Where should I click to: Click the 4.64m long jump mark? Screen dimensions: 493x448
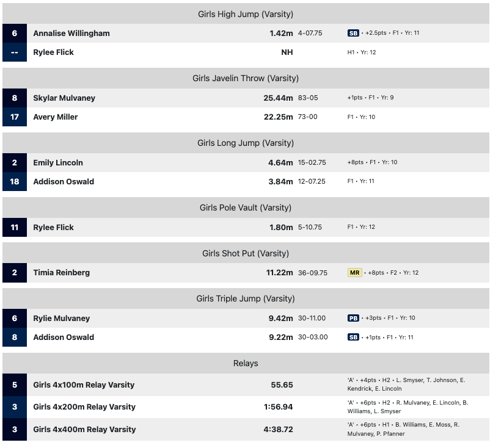click(x=280, y=163)
